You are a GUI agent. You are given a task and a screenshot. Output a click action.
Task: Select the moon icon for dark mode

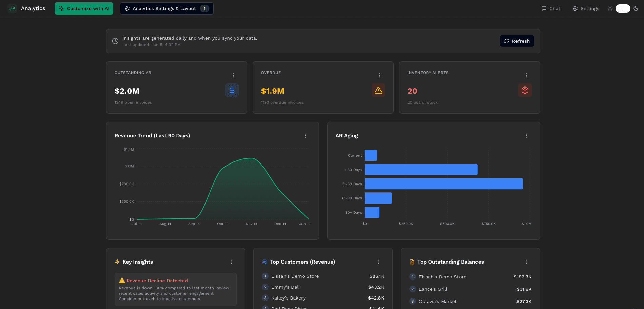point(636,8)
